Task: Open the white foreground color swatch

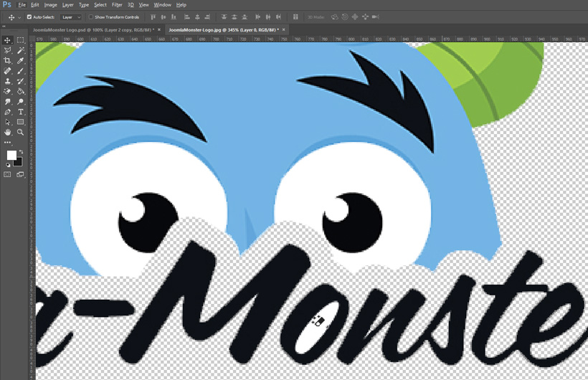Action: pos(11,155)
